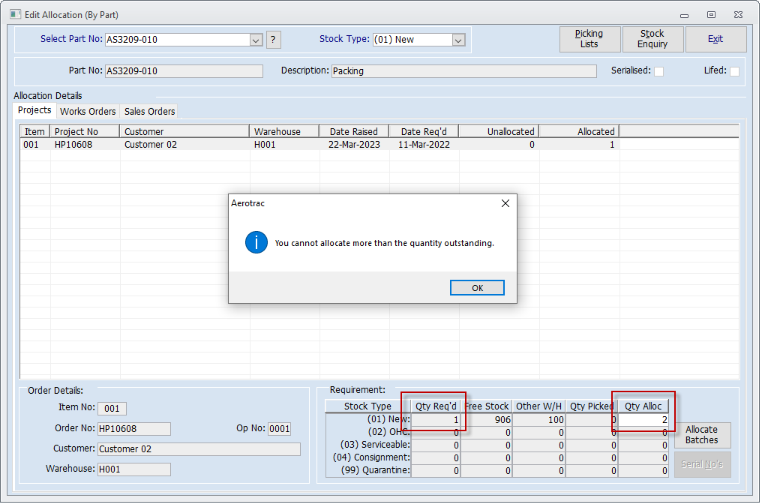Screen dimensions: 760x503
Task: Click the Allocate Batches button
Action: pyautogui.click(x=702, y=435)
